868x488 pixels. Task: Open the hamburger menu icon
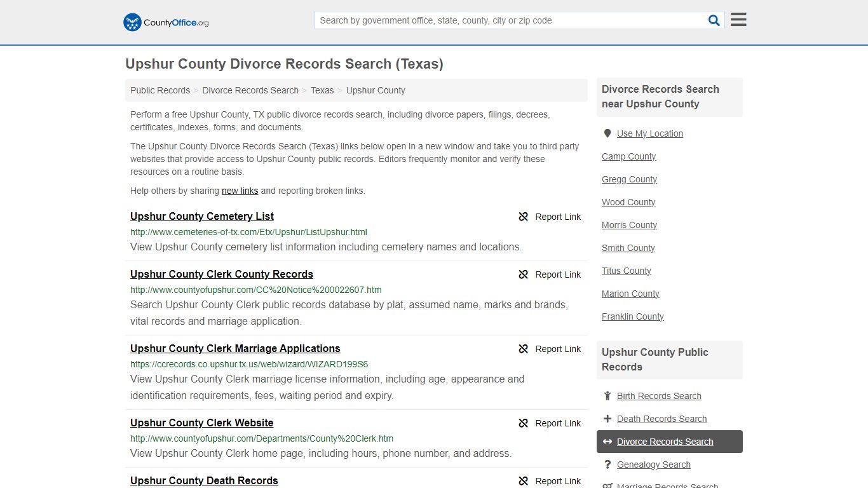(x=738, y=20)
